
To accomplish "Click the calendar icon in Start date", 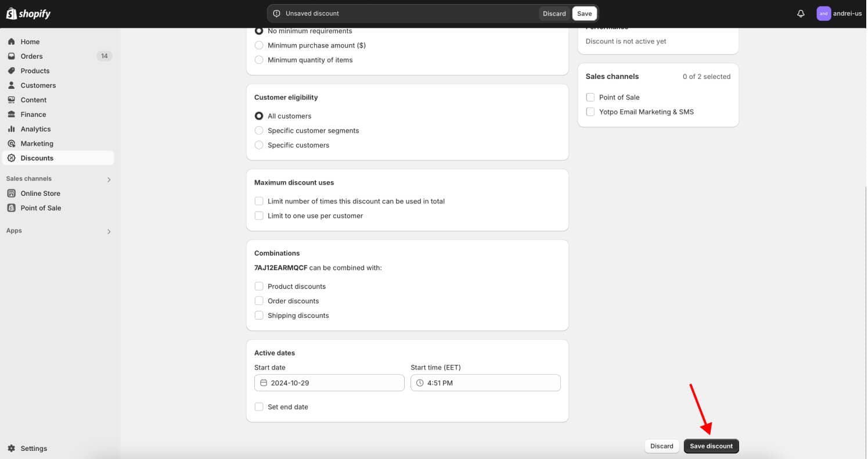I will point(264,383).
